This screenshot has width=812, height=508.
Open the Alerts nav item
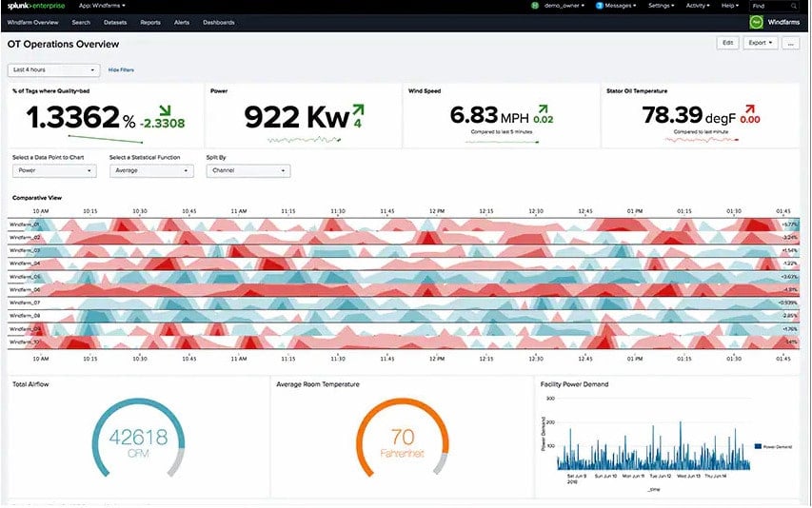tap(181, 23)
